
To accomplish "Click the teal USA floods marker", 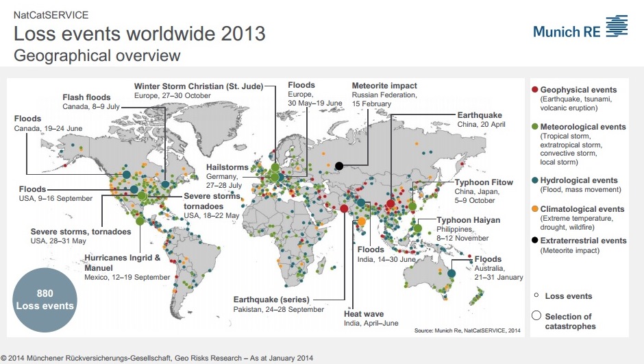I will 134,189.
